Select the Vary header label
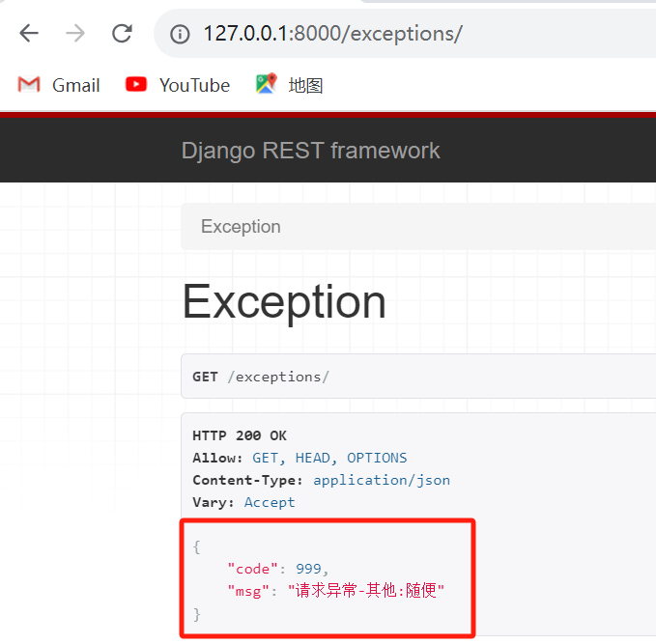656x644 pixels. click(x=214, y=502)
